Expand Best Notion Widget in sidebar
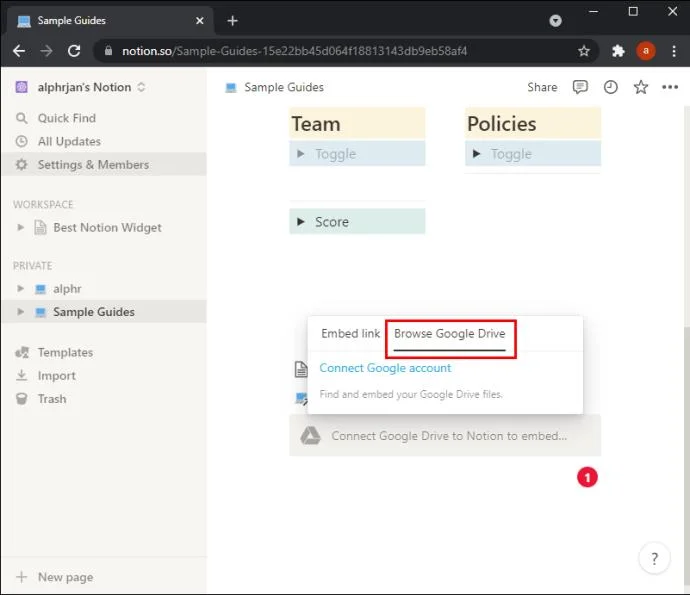Viewport: 690px width, 595px height. [x=20, y=228]
